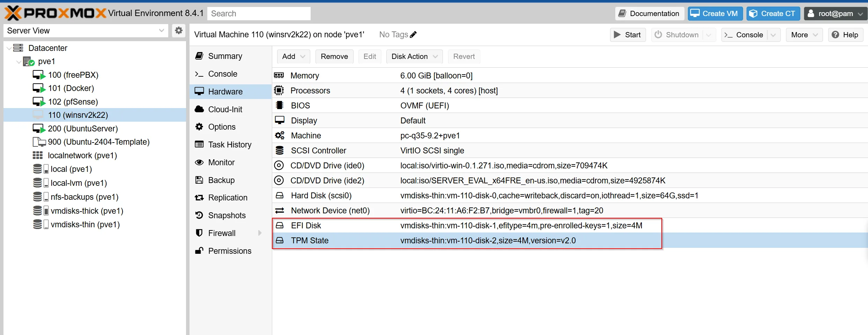Open the Add hardware dropdown

(294, 56)
